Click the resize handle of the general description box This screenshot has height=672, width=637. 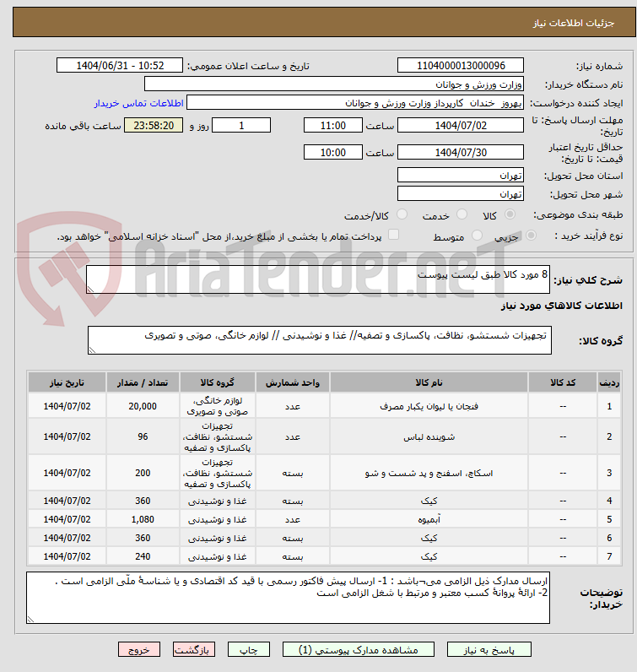tap(90, 290)
